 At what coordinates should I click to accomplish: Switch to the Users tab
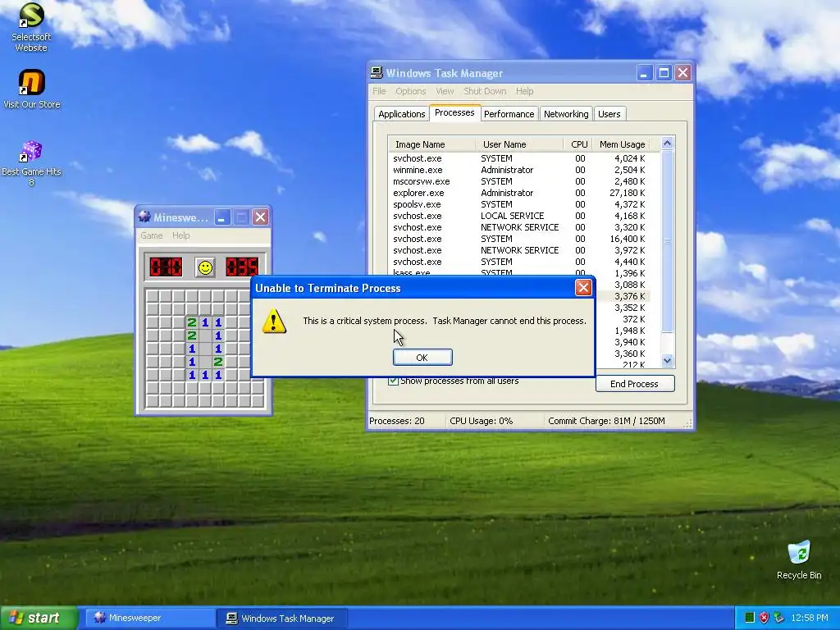[x=609, y=113]
